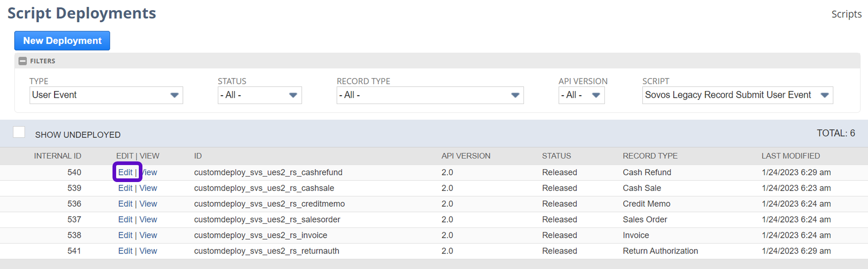Edit the cashrefund deployment 540

125,172
